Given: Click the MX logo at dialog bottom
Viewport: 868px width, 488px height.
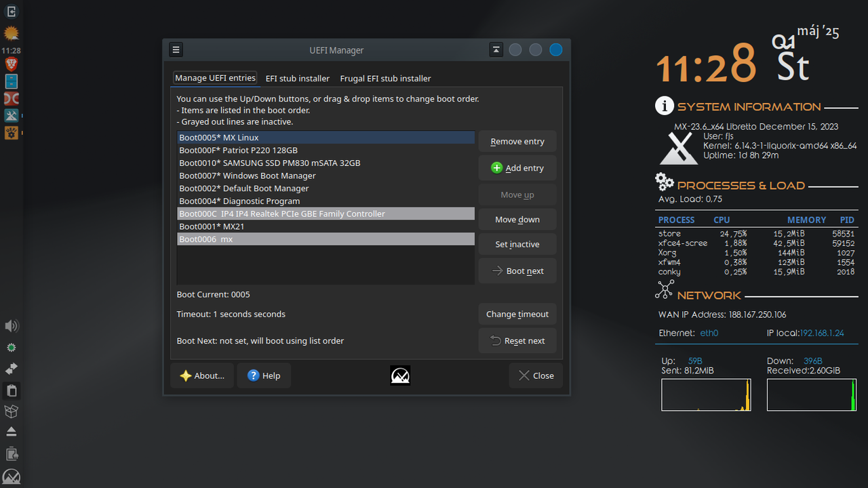Looking at the screenshot, I should [400, 375].
